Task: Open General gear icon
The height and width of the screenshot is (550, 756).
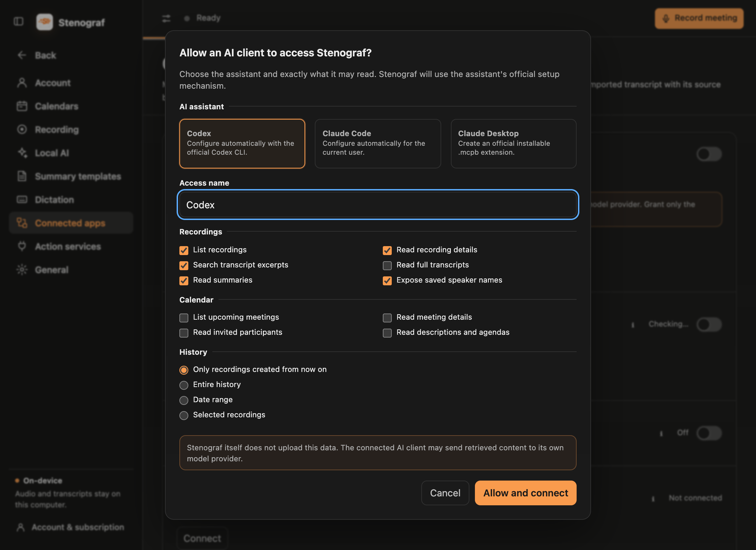Action: point(22,269)
